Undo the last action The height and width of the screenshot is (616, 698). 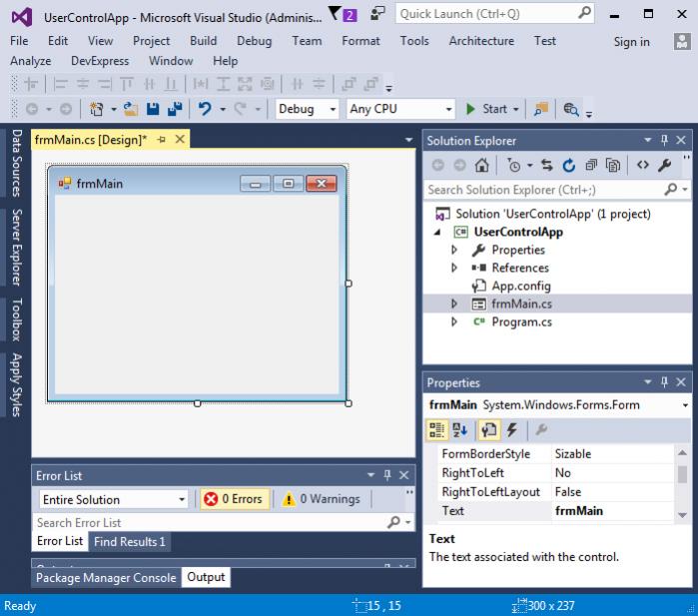point(205,109)
